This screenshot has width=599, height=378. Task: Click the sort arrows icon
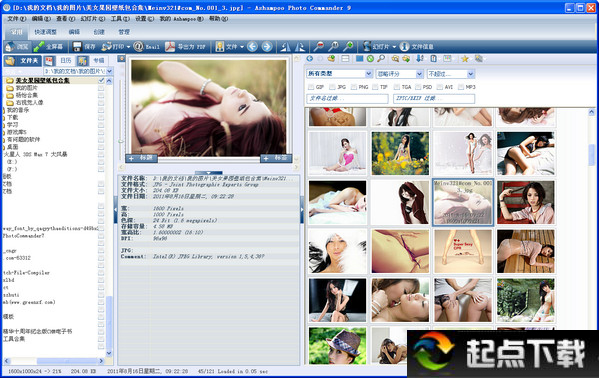pyautogui.click(x=419, y=58)
